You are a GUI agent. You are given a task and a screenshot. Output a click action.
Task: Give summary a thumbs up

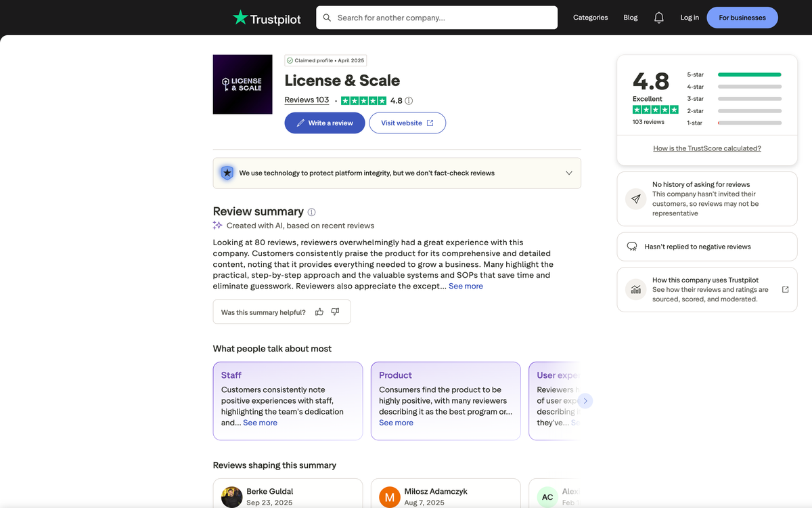(x=319, y=312)
